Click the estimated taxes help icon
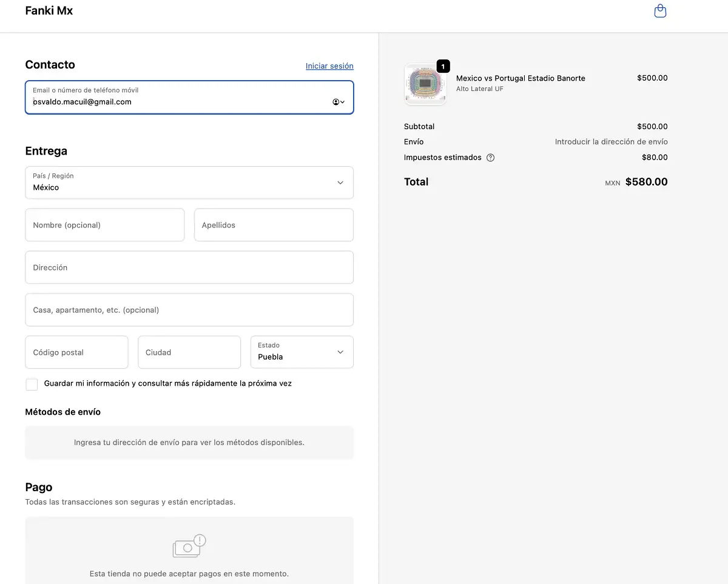This screenshot has height=584, width=728. click(x=490, y=158)
